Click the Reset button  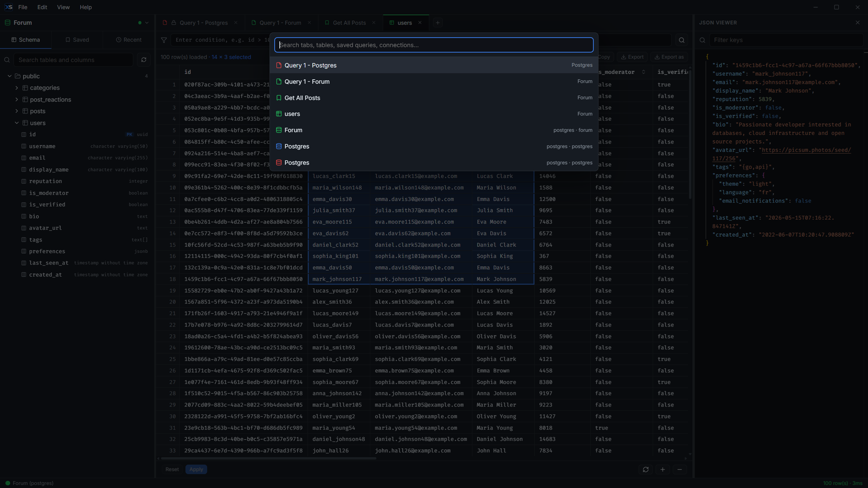point(172,469)
